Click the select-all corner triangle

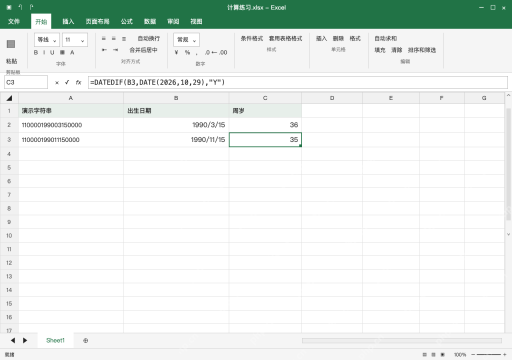(x=9, y=98)
